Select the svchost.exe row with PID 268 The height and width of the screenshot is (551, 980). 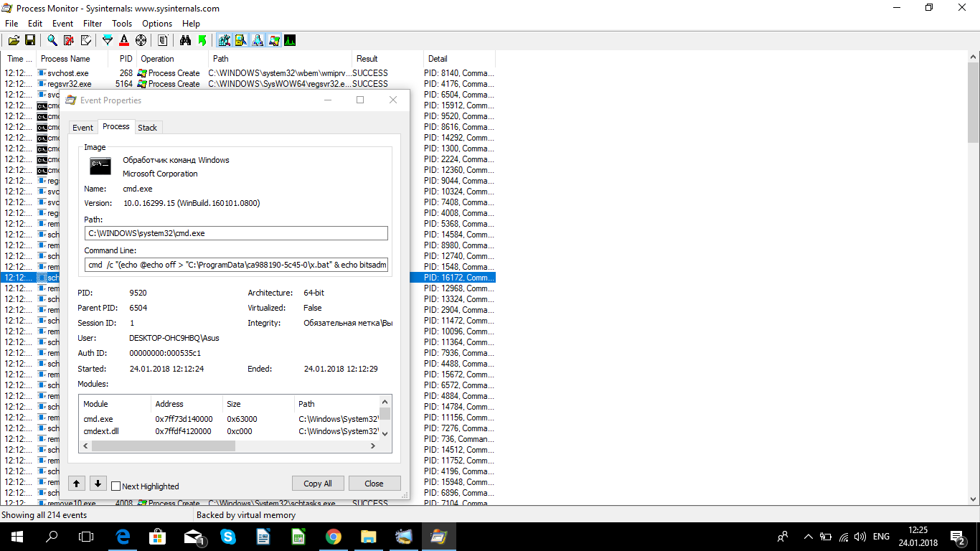point(248,73)
